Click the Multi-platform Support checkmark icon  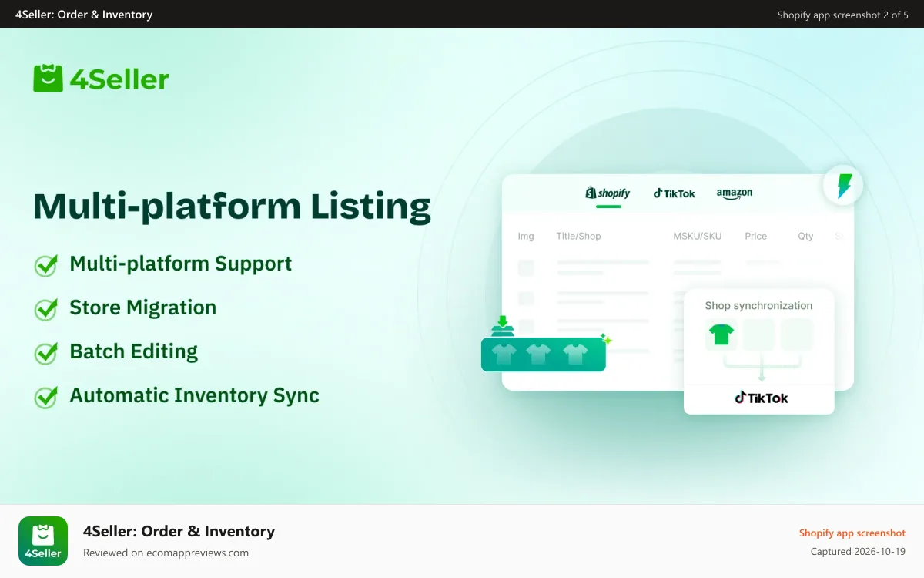[46, 265]
